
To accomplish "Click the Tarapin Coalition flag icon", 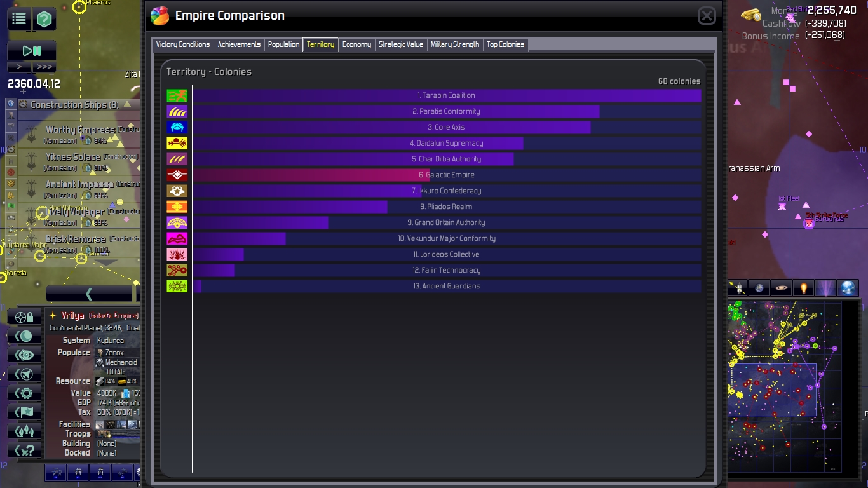I will click(x=177, y=95).
